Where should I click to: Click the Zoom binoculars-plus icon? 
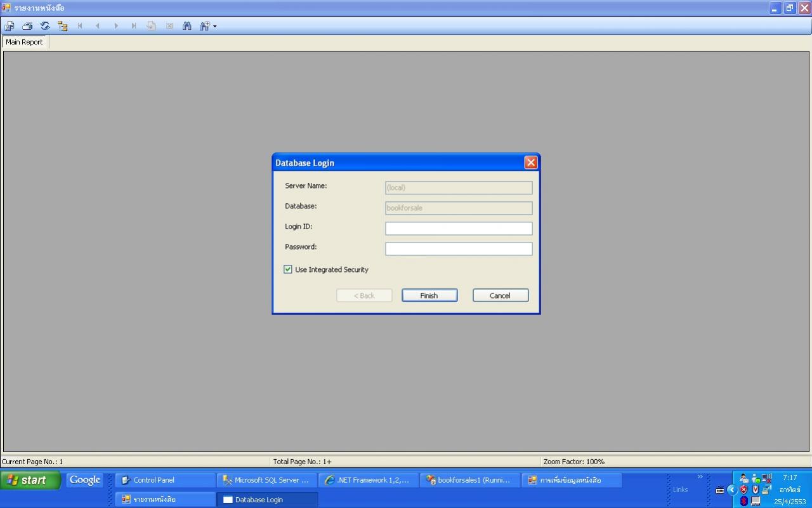point(204,26)
